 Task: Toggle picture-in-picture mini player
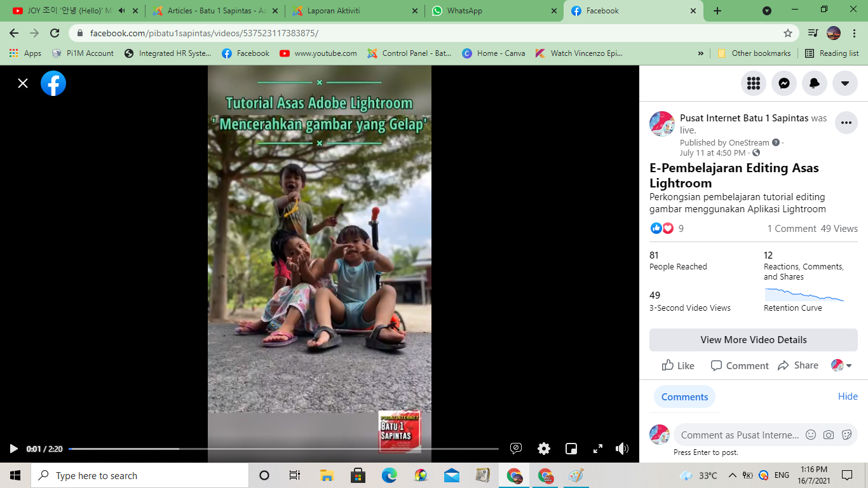pyautogui.click(x=571, y=449)
